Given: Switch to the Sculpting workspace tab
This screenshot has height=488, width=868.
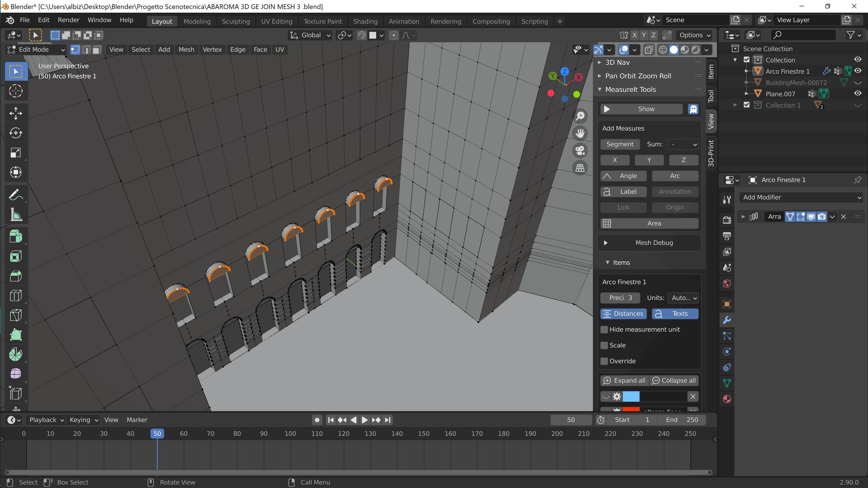Looking at the screenshot, I should [x=236, y=21].
